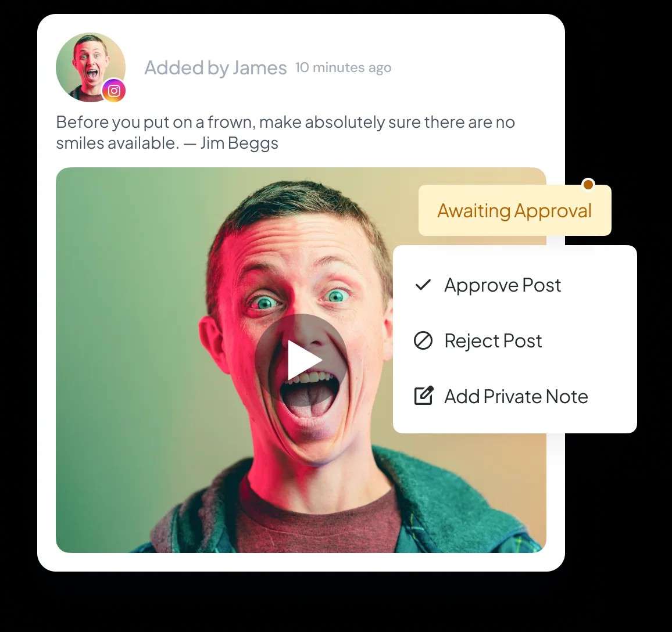Click the pencil note icon
The height and width of the screenshot is (632, 672).
[x=423, y=396]
